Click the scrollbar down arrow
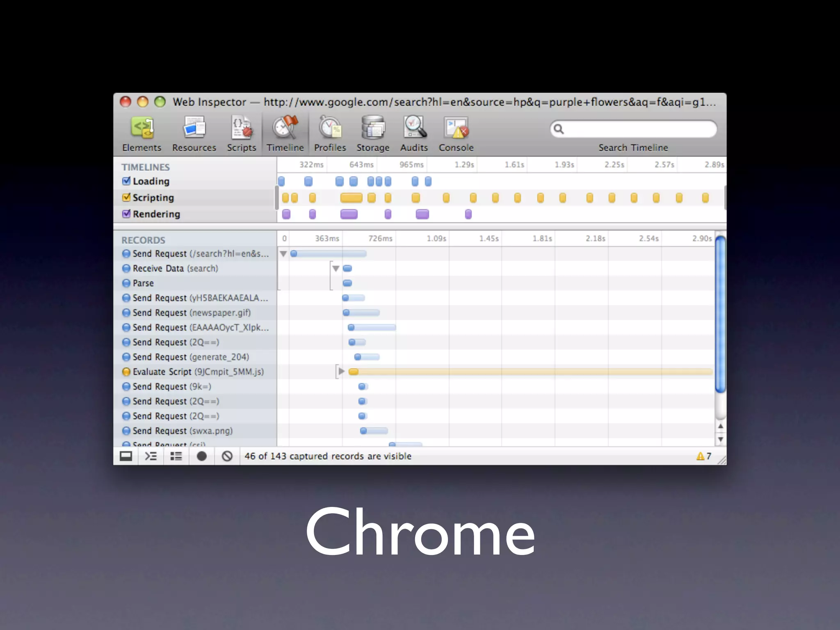 click(720, 439)
